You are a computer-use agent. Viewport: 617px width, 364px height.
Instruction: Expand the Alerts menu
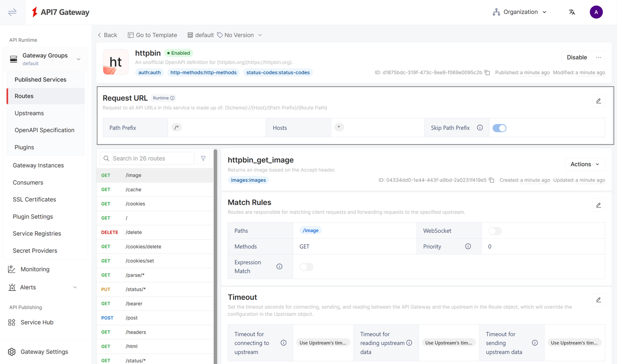click(x=45, y=287)
